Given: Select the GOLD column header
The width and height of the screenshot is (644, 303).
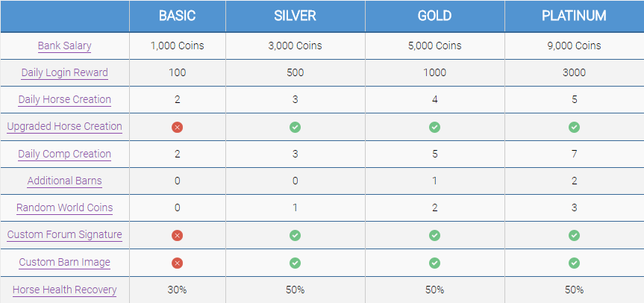Looking at the screenshot, I should [x=434, y=16].
